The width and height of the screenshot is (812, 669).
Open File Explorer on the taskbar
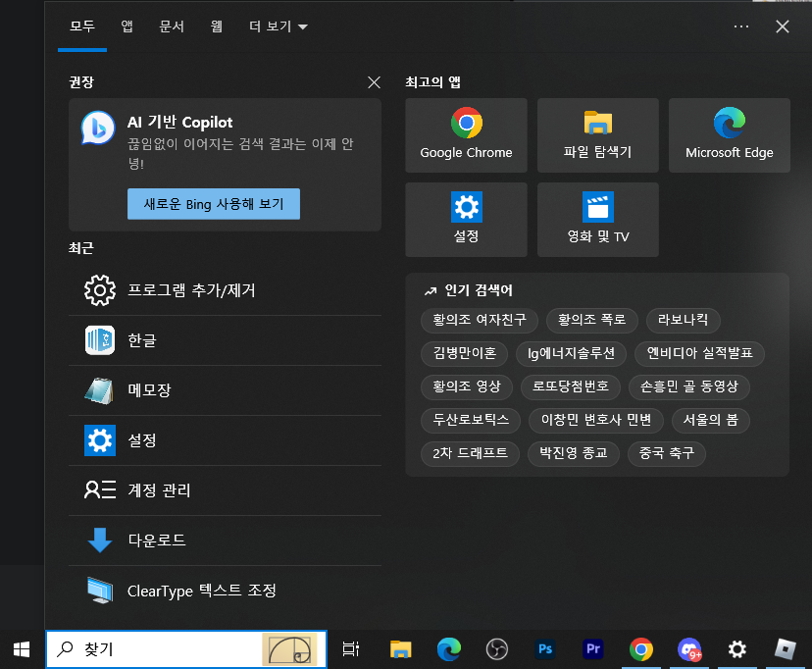[400, 649]
